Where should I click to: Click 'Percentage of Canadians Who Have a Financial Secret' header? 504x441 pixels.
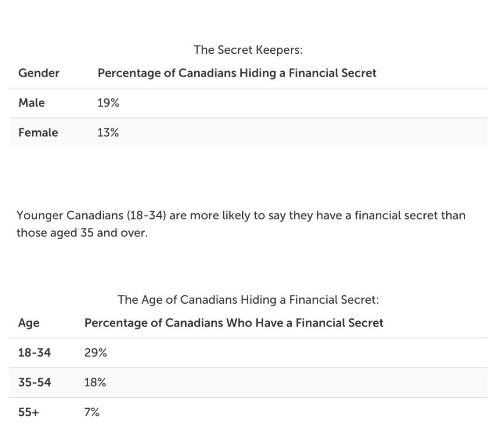pos(234,323)
